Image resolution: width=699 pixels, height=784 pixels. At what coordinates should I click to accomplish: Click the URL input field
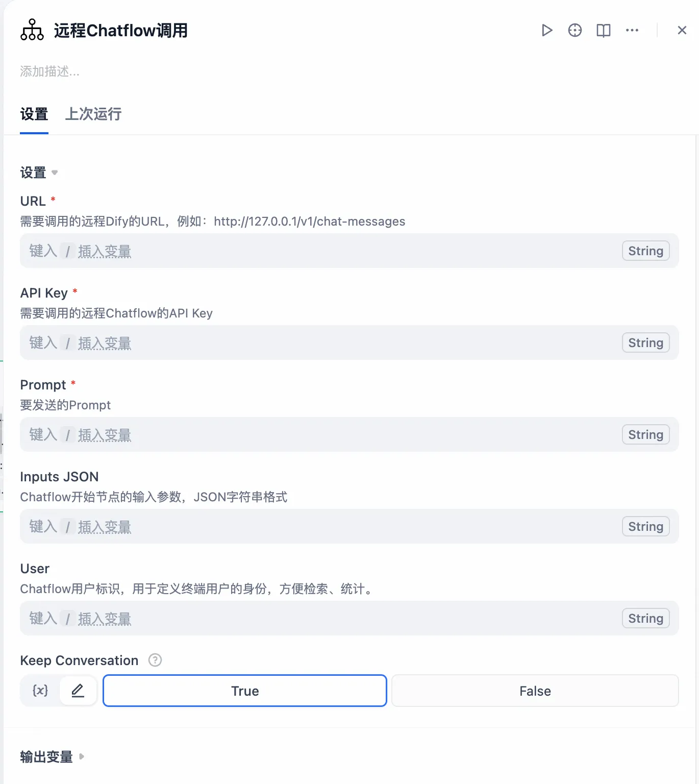321,251
